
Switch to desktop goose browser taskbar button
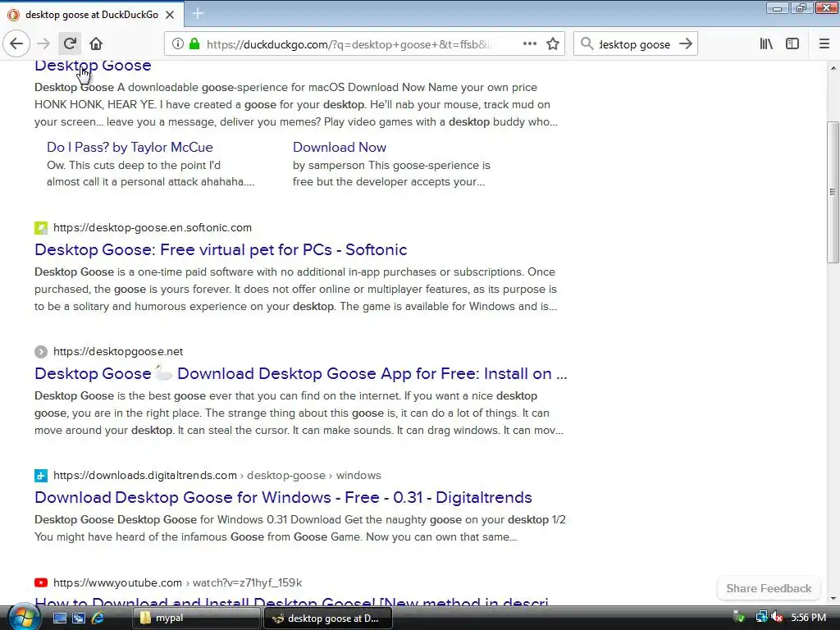(x=328, y=619)
